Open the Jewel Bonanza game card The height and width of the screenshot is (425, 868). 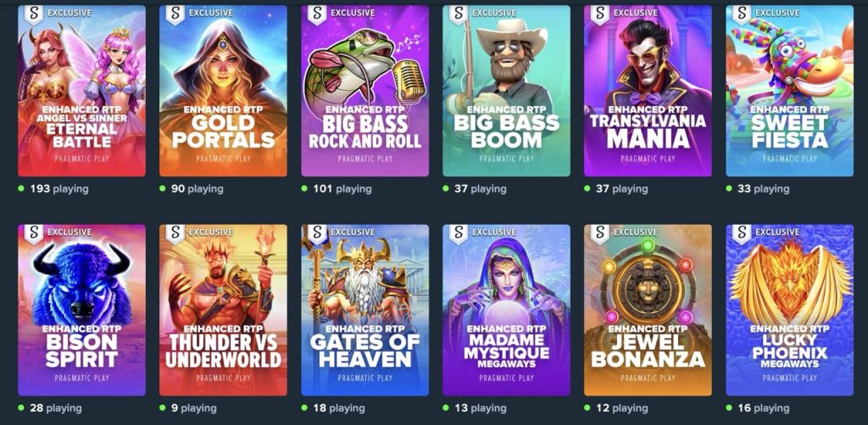click(648, 310)
